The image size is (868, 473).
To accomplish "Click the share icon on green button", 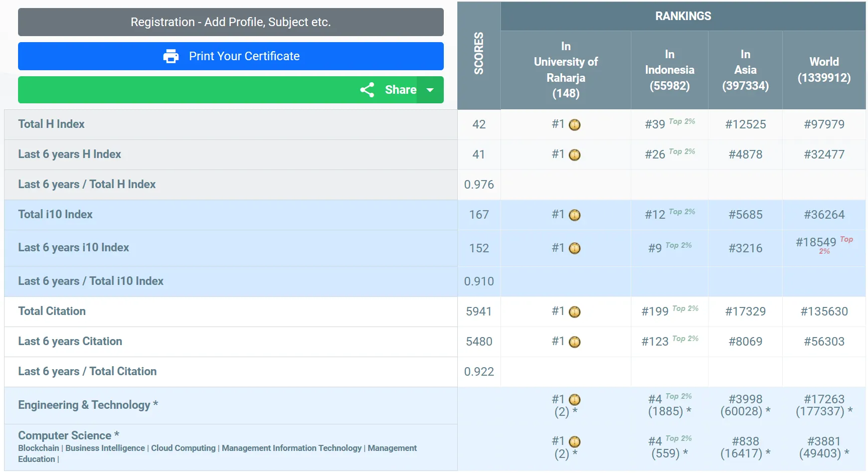I will point(367,90).
